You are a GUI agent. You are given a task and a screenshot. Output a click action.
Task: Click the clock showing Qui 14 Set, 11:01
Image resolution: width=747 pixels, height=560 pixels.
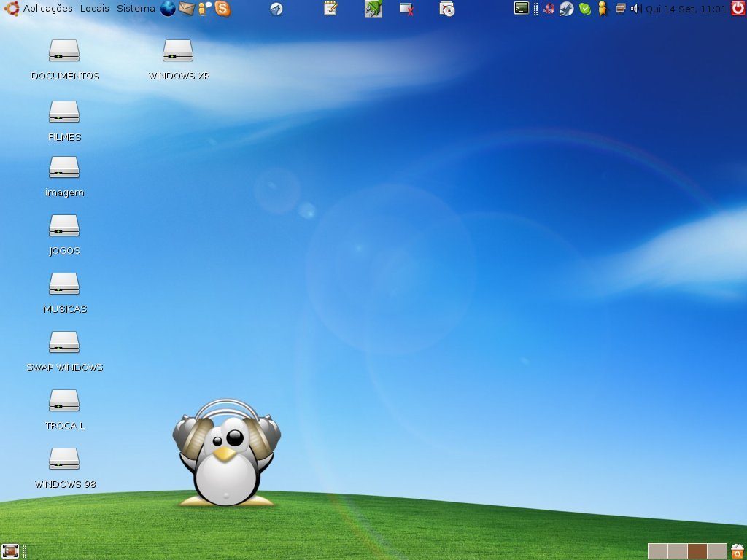686,9
